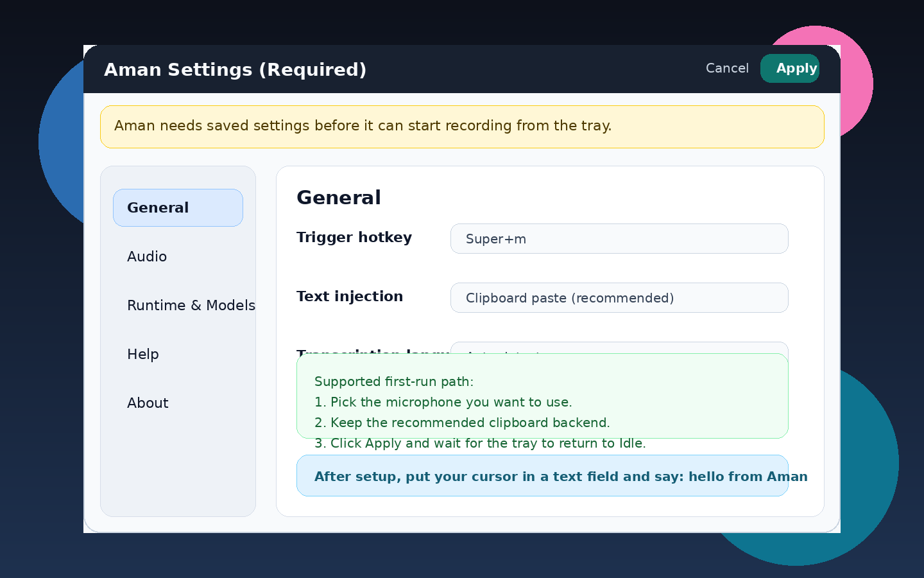Click the green first-run path note
The image size is (924, 578).
[x=542, y=396]
